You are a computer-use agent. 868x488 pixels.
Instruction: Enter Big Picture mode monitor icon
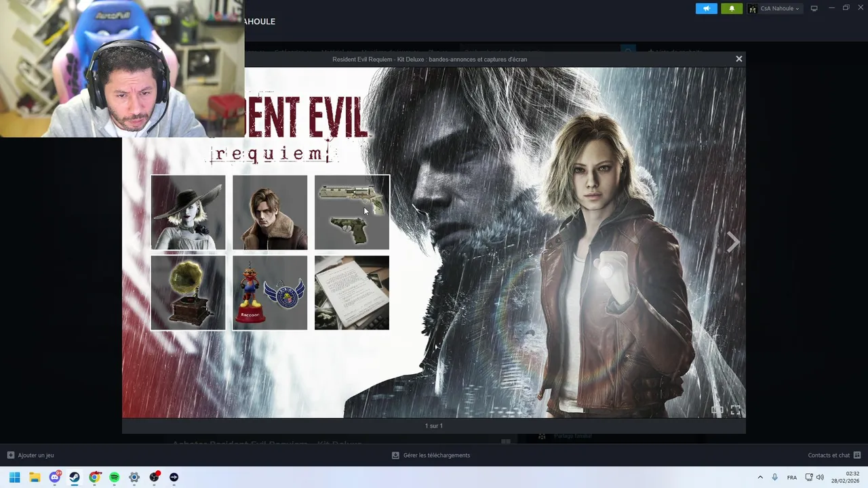[814, 9]
